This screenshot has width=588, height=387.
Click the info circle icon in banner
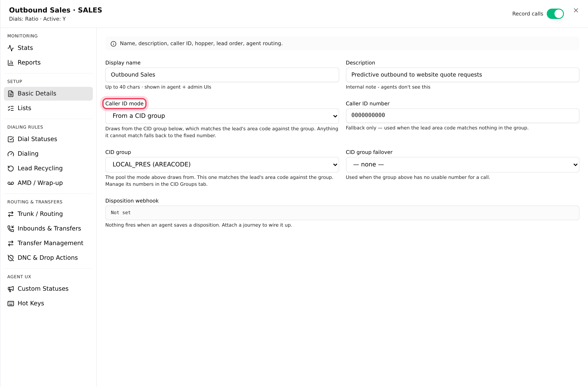click(x=113, y=44)
